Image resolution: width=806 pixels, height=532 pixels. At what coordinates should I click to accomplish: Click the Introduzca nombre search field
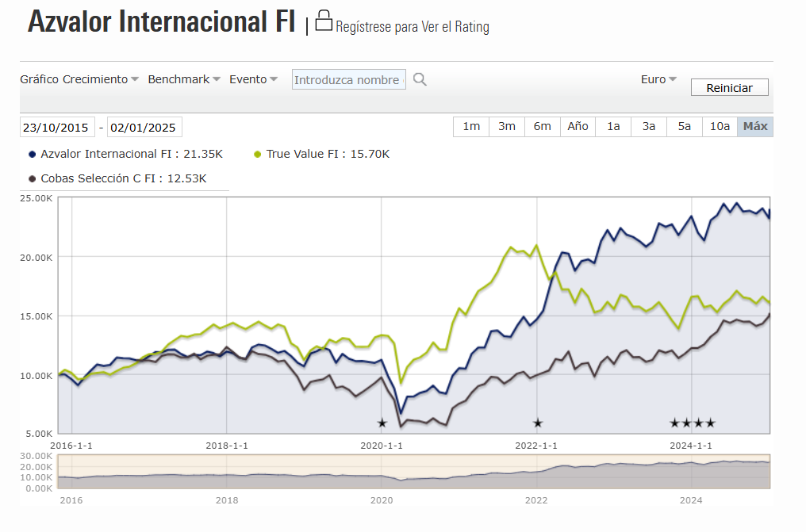click(348, 79)
